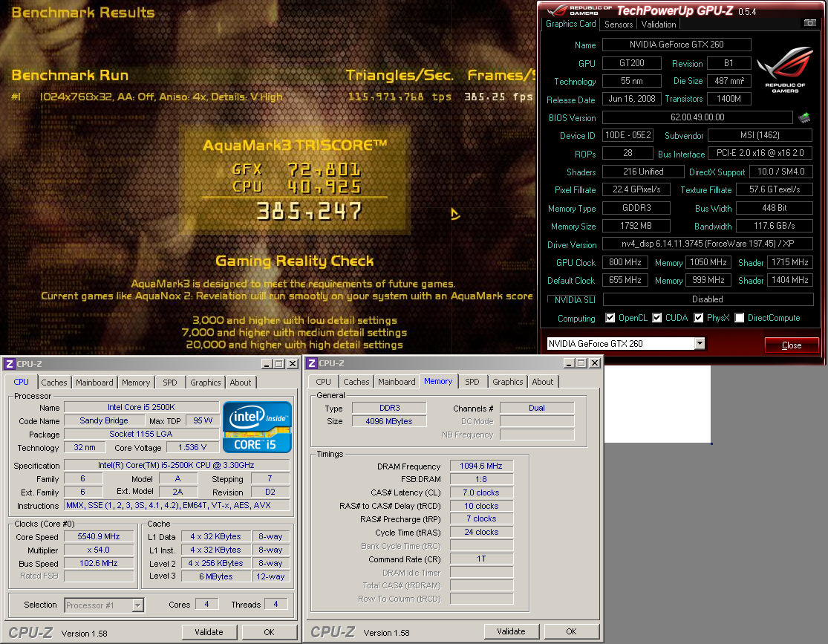Open the NVIDIA GeForce GTX 260 card dropdown

700,344
